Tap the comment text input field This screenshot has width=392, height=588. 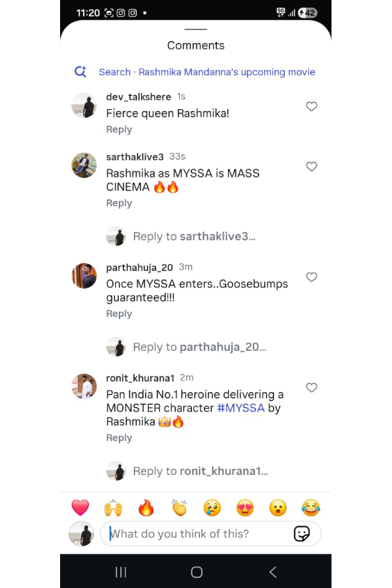tap(196, 534)
